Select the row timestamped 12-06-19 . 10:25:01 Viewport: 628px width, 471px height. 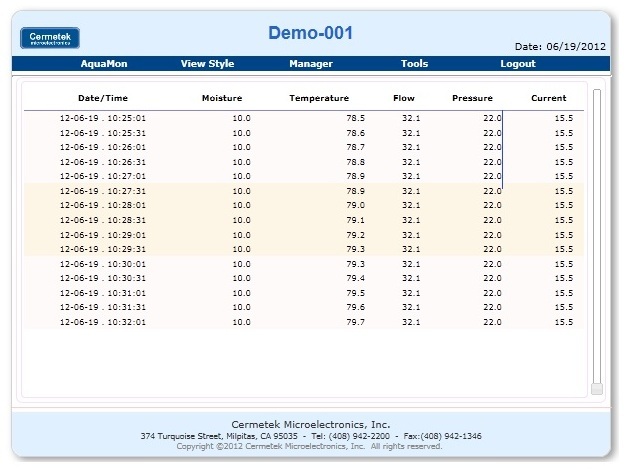click(304, 119)
